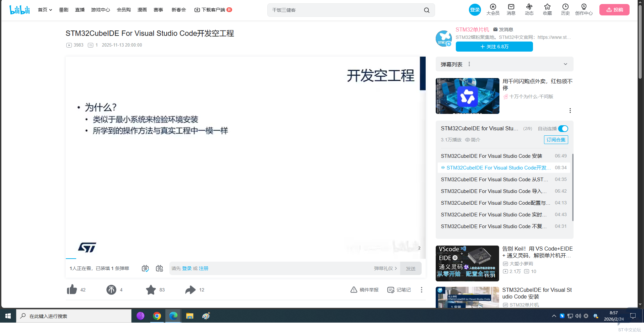Screen dimensions: 644x335
Task: Click the search magnifier icon
Action: pyautogui.click(x=426, y=10)
